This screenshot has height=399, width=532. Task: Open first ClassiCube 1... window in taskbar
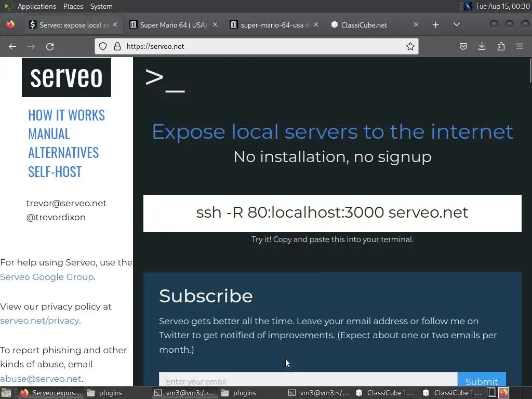pos(386,393)
